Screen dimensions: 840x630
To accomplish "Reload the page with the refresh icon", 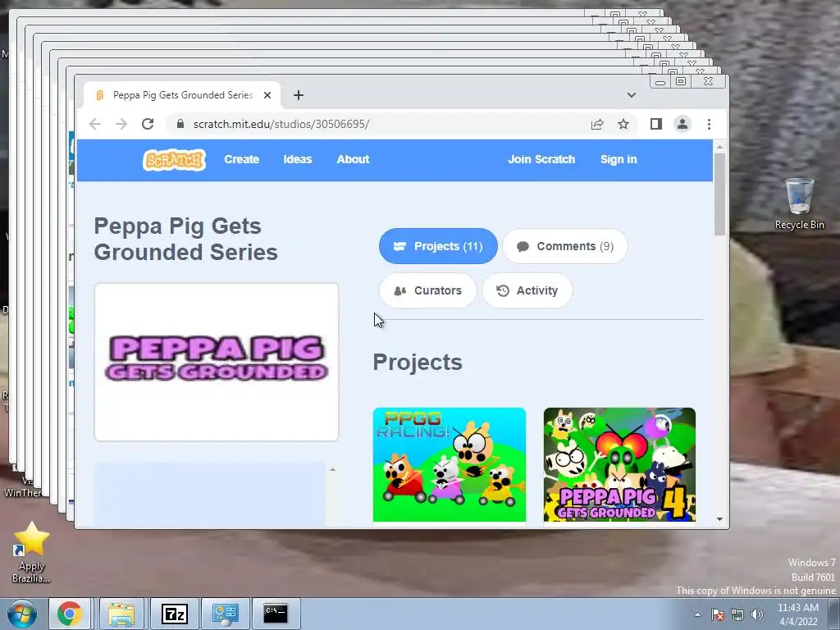I will click(148, 125).
